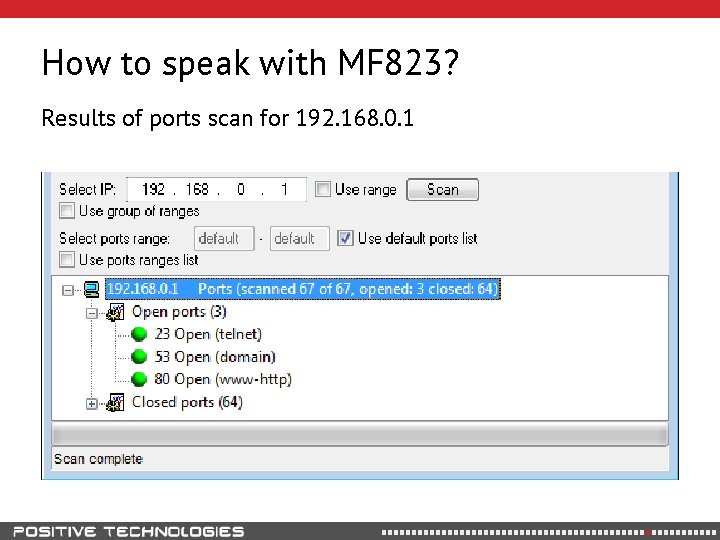Viewport: 720px width, 540px height.
Task: Enable Use ports ranges list checkbox
Action: tap(67, 260)
